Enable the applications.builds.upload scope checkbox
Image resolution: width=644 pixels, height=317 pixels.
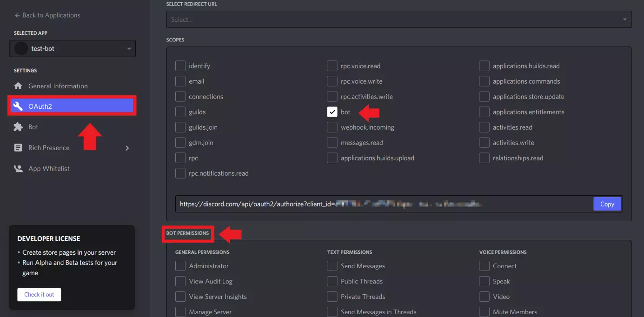332,158
